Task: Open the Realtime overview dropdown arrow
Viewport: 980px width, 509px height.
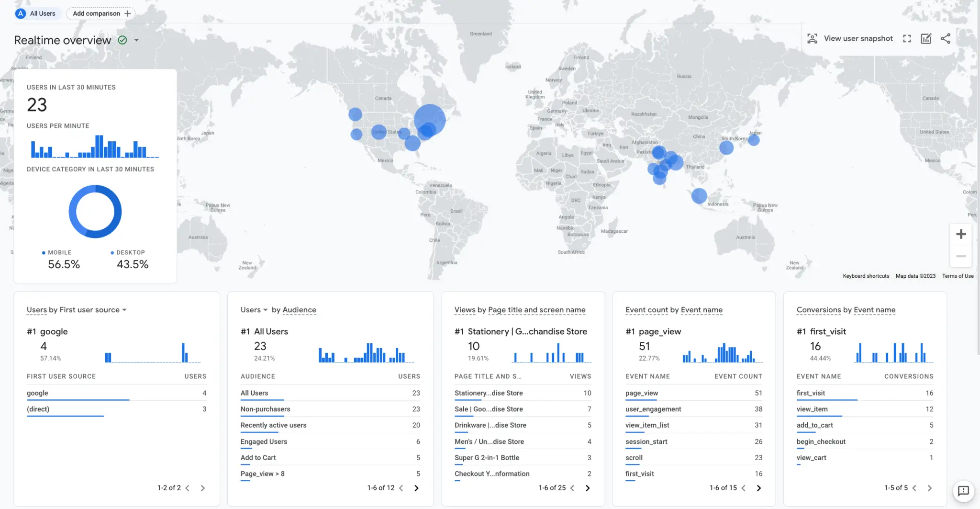Action: pos(135,40)
